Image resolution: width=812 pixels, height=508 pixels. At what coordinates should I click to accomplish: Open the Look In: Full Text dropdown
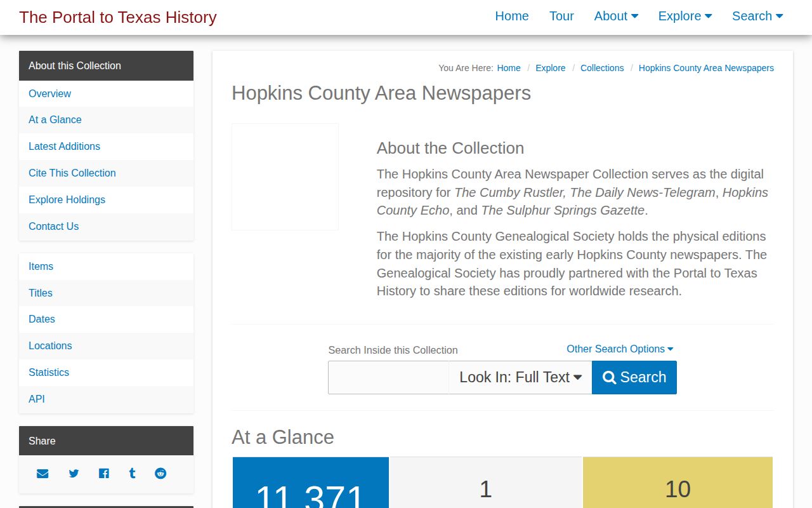520,377
